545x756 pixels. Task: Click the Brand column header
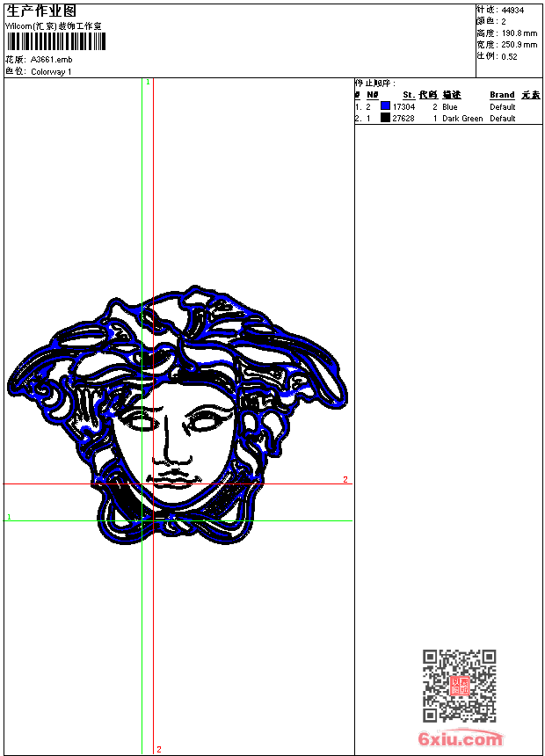point(502,95)
